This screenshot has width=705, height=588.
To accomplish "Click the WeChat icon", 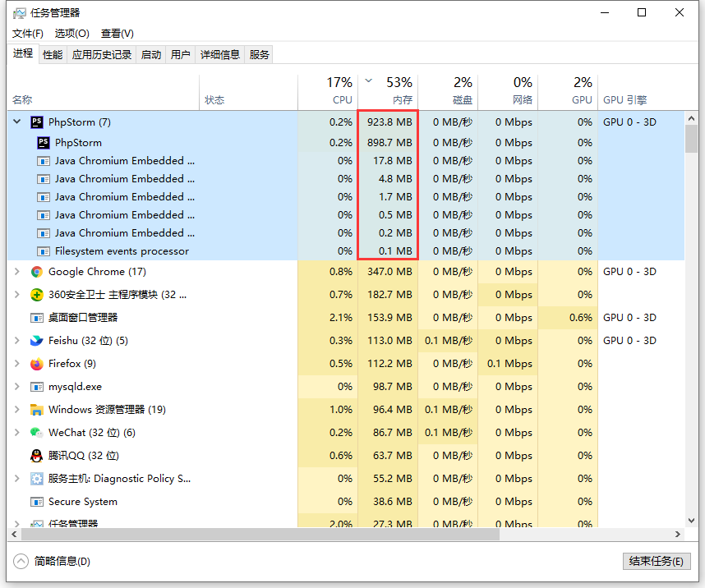I will click(37, 433).
